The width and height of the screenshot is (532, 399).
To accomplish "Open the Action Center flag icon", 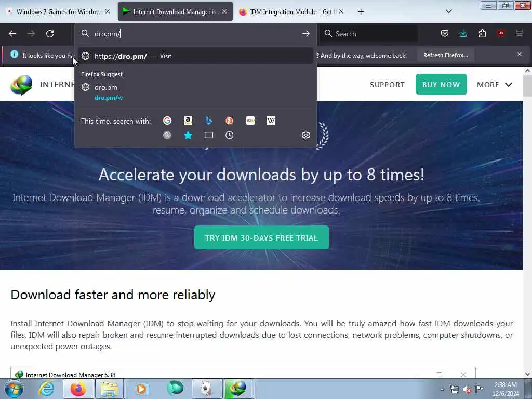I will (x=480, y=389).
